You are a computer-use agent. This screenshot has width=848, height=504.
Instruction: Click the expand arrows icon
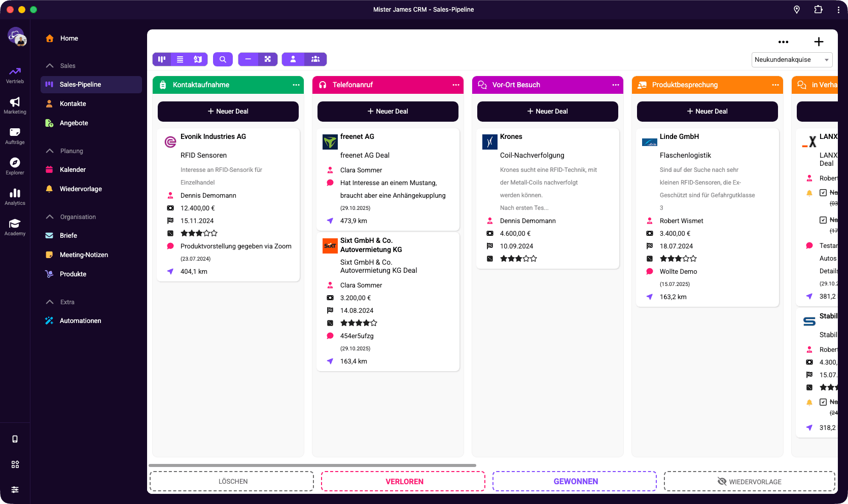click(x=268, y=59)
